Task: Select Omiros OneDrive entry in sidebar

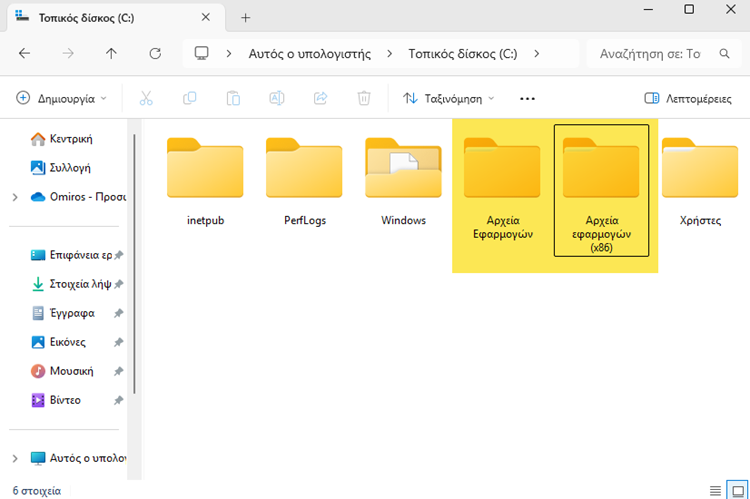Action: (77, 197)
